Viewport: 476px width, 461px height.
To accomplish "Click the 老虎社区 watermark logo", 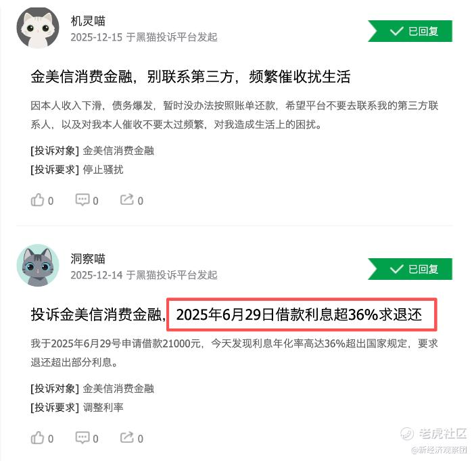I will 434,433.
